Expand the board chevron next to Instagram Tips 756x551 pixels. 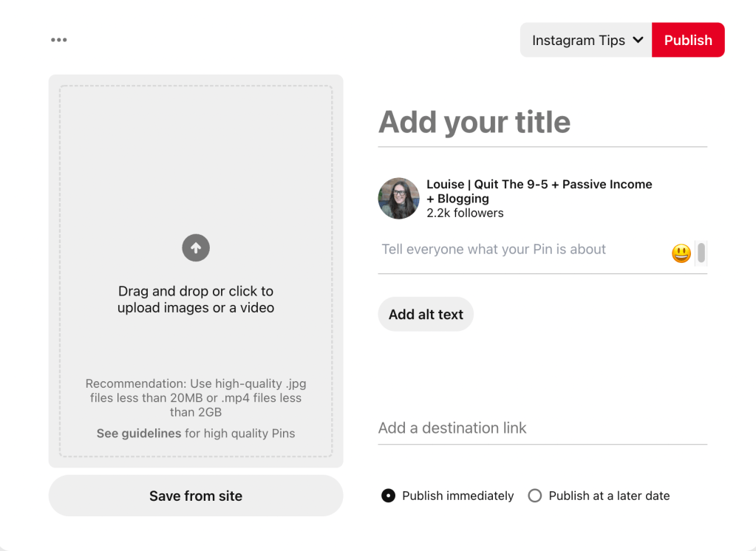pos(638,40)
